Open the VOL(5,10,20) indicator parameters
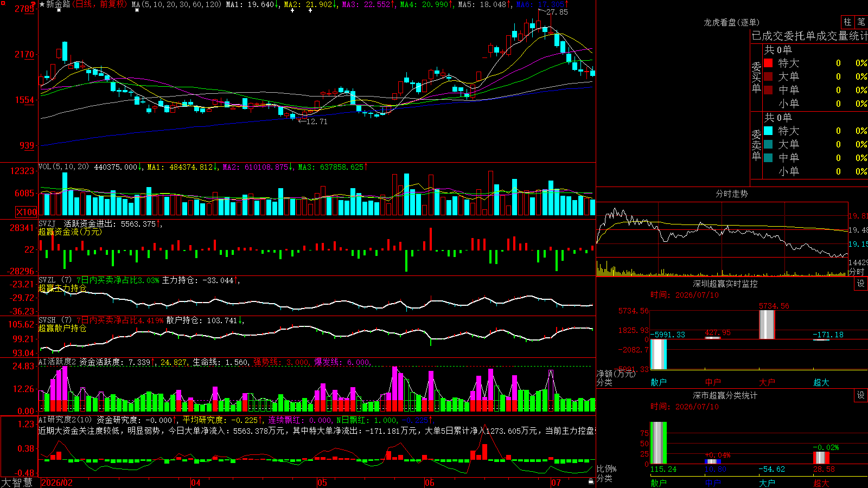The height and width of the screenshot is (488, 868). [63, 167]
